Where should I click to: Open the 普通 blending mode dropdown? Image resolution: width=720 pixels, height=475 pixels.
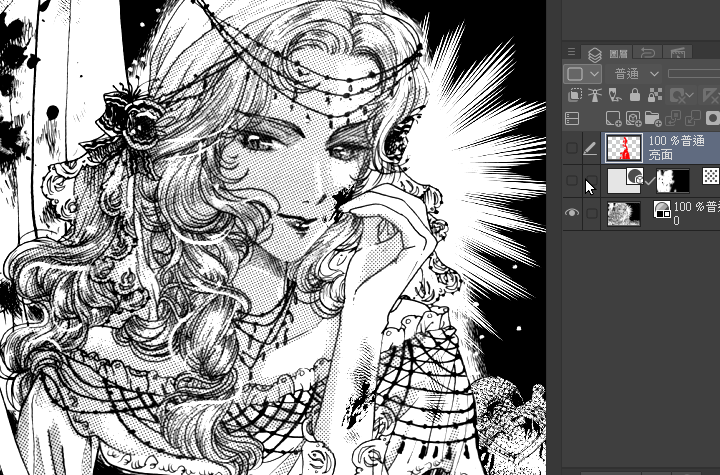point(634,74)
